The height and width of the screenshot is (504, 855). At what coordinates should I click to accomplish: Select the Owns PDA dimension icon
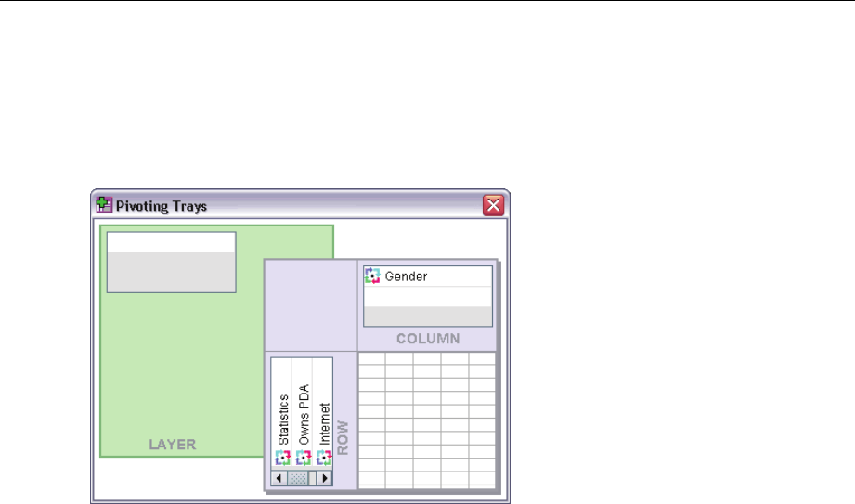304,458
